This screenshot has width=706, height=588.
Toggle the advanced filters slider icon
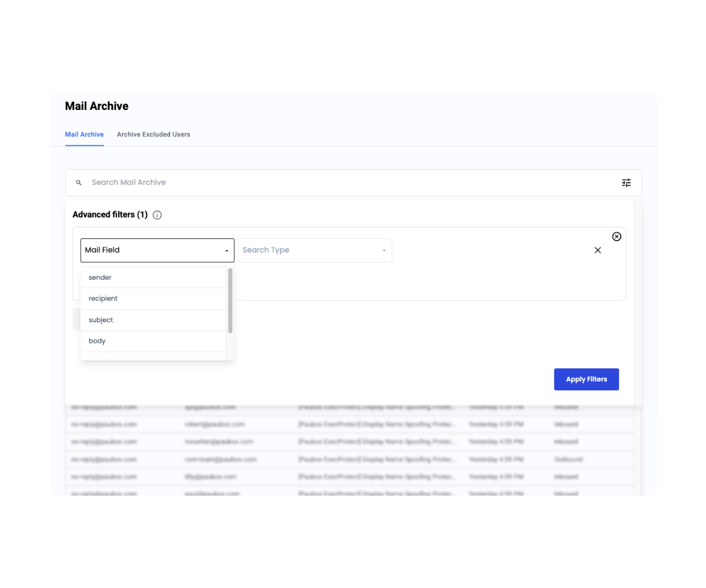pos(626,183)
